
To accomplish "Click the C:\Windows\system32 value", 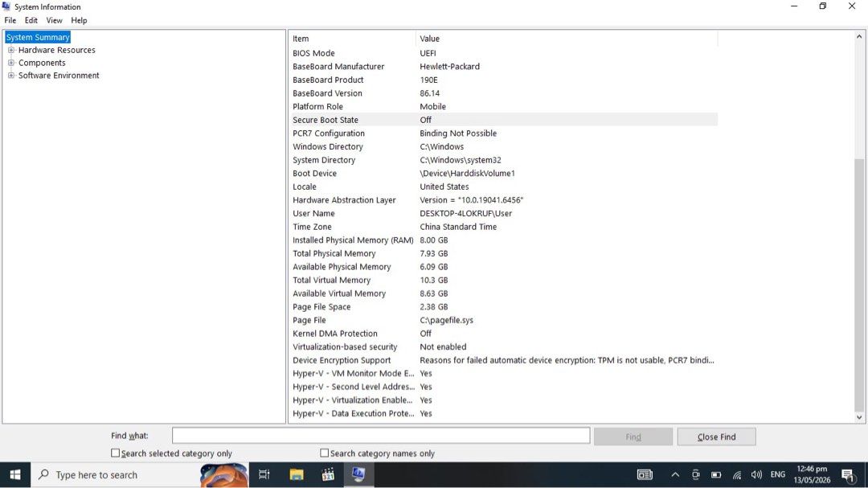I will pyautogui.click(x=460, y=160).
